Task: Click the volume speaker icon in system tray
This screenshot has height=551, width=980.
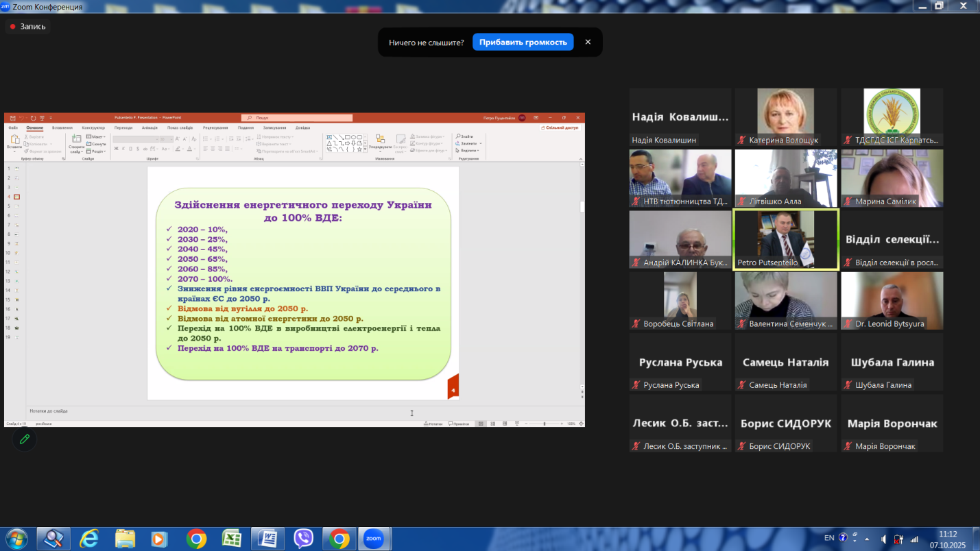Action: tap(883, 539)
